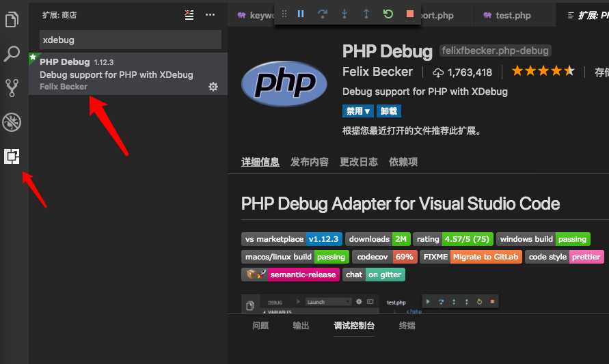Switch to the keyword php editor tab

254,16
